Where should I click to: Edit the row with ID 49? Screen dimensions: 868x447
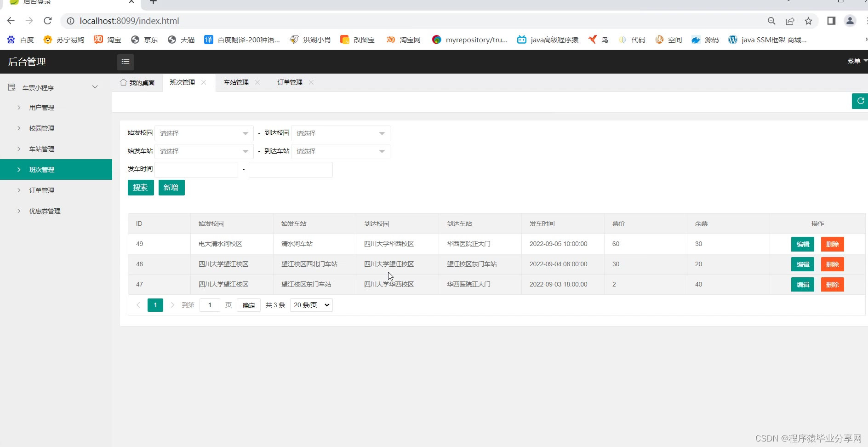(x=803, y=244)
